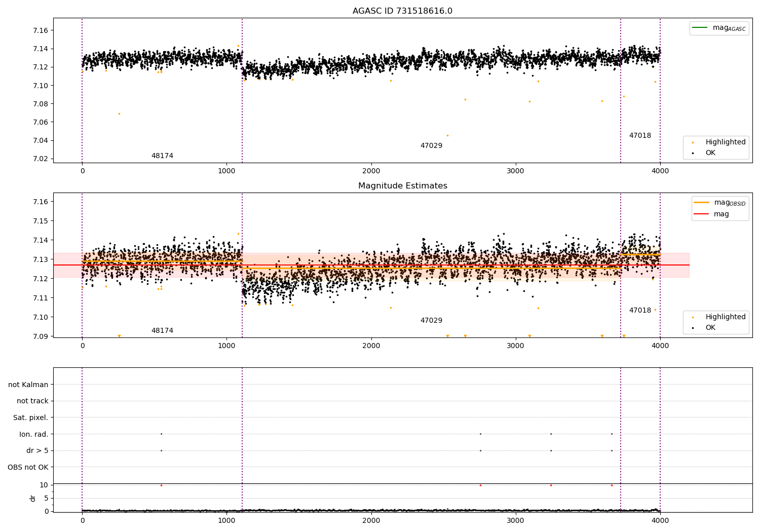
Task: Click the y-tick 7.06 in the top plot
Action: [x=40, y=122]
